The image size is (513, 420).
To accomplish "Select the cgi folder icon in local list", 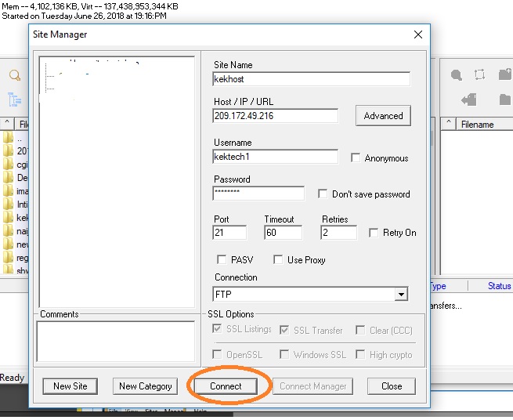I will 8,165.
